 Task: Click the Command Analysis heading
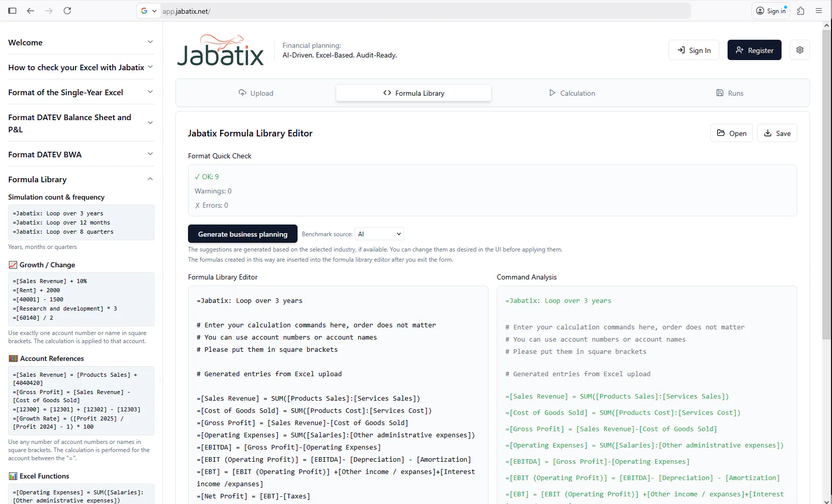point(527,277)
